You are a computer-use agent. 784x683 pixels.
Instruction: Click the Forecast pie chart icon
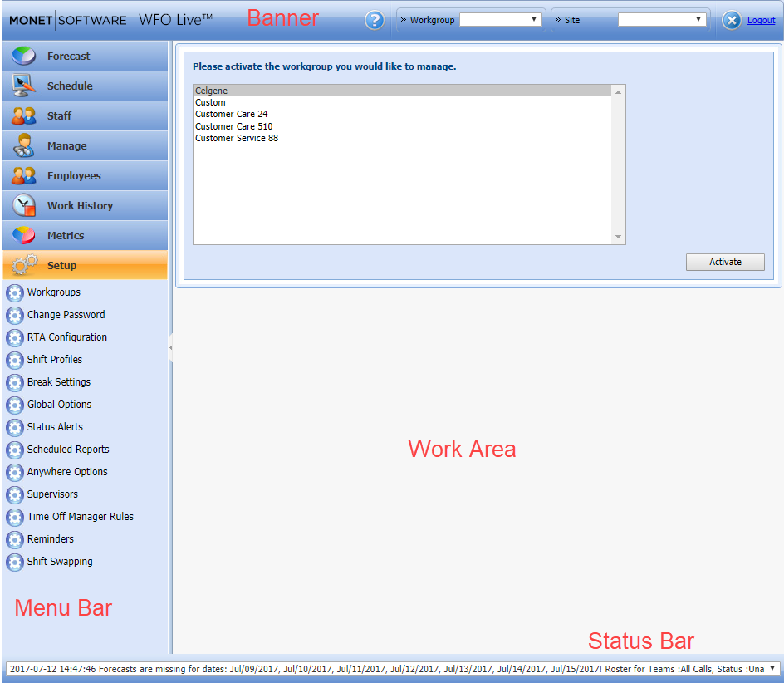pos(24,56)
